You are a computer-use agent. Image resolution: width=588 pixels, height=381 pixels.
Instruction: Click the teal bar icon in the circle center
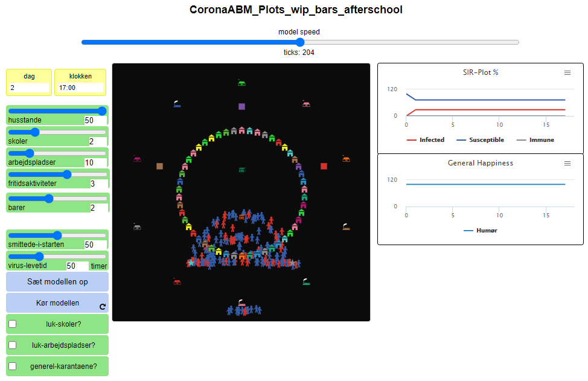[242, 170]
